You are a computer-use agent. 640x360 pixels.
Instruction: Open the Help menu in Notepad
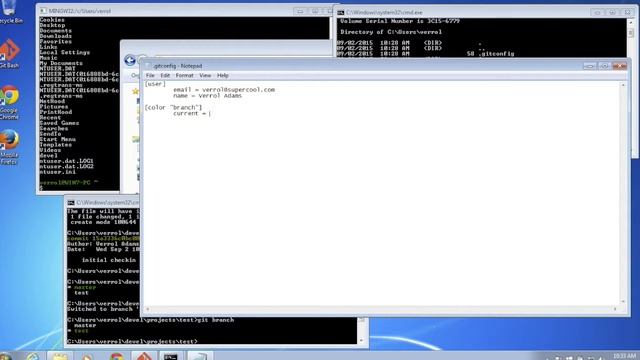pyautogui.click(x=222, y=76)
